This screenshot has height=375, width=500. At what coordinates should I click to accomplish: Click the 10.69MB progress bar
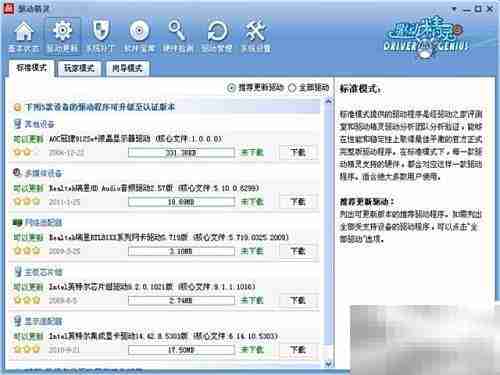coord(181,202)
